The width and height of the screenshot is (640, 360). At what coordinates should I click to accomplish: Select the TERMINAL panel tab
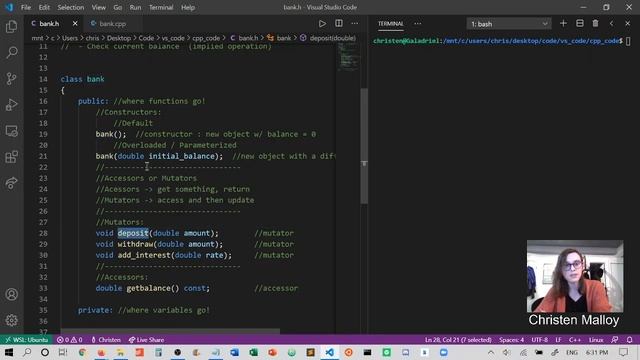391,24
